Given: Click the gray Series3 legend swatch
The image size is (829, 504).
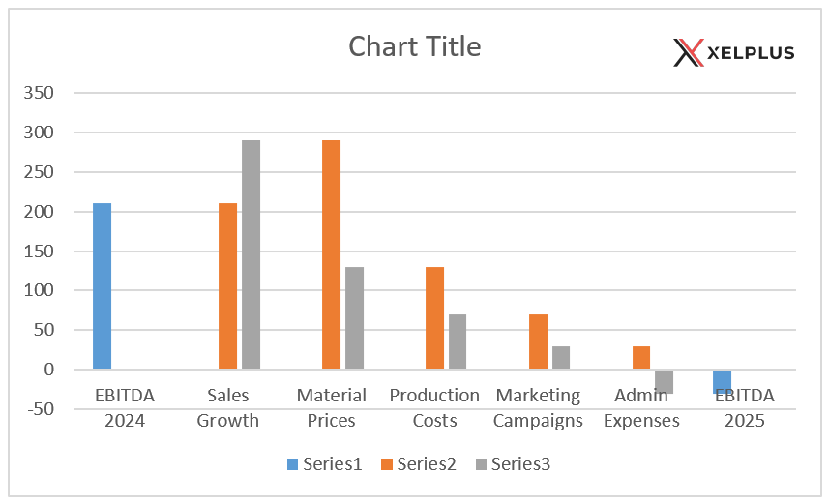Looking at the screenshot, I should tap(482, 464).
